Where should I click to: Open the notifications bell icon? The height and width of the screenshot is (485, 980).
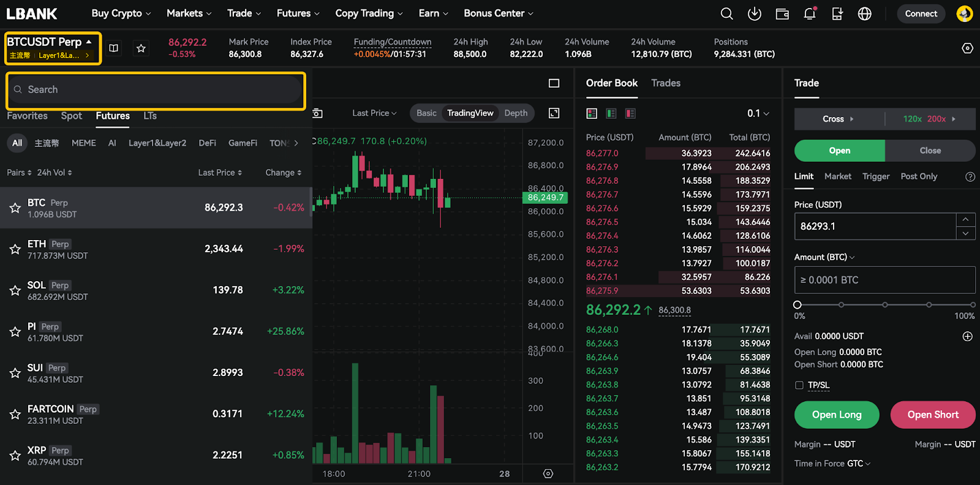[810, 13]
